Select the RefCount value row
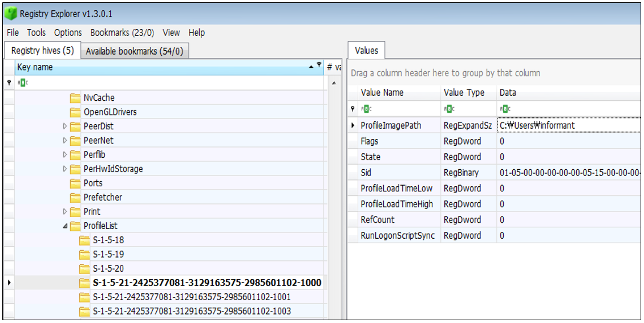This screenshot has height=323, width=644. tap(494, 220)
